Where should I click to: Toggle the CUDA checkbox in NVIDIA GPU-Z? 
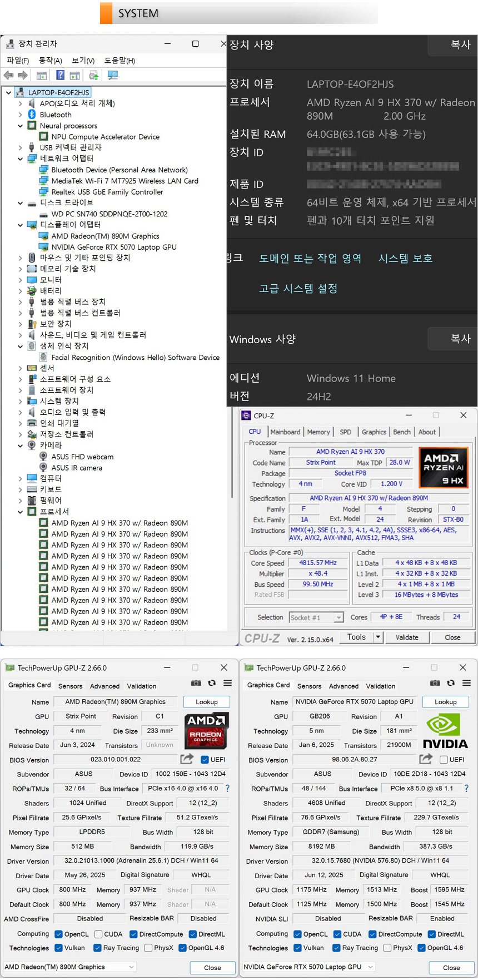pyautogui.click(x=337, y=934)
